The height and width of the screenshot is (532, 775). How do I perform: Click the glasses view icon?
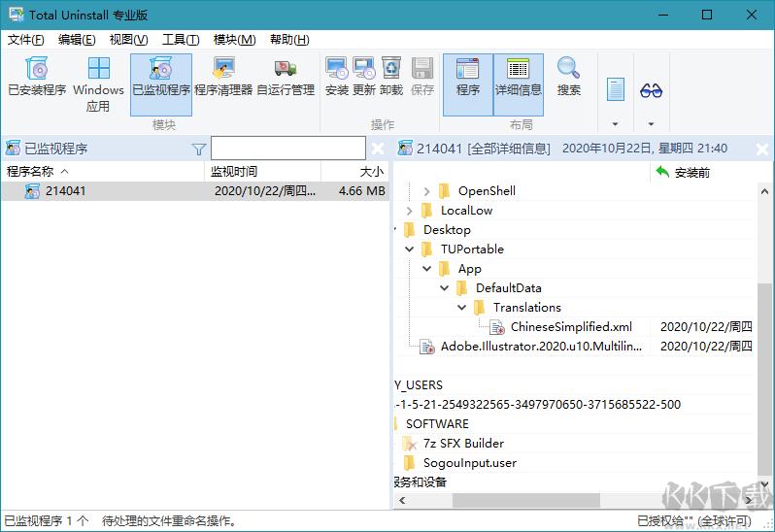(x=651, y=90)
